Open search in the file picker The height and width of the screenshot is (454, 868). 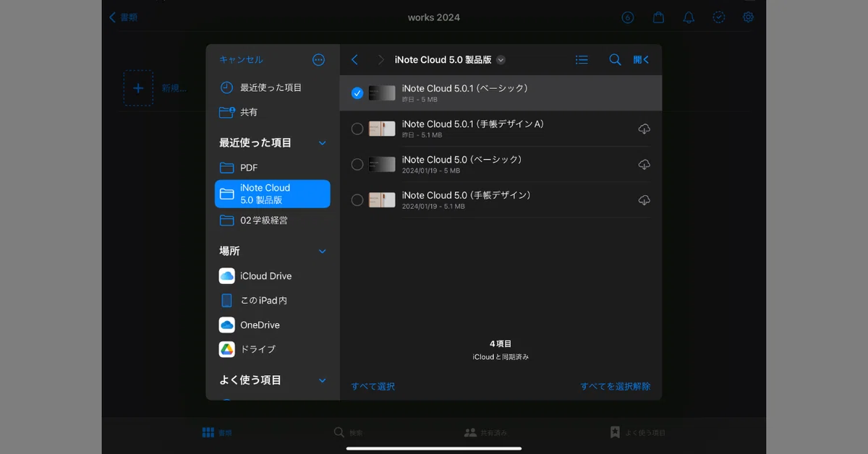click(615, 60)
